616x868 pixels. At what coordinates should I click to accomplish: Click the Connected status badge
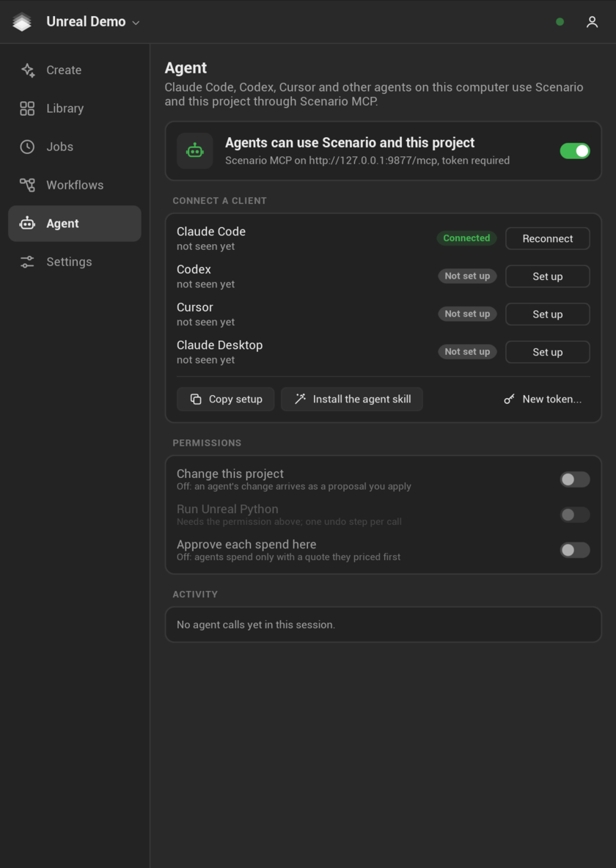466,238
